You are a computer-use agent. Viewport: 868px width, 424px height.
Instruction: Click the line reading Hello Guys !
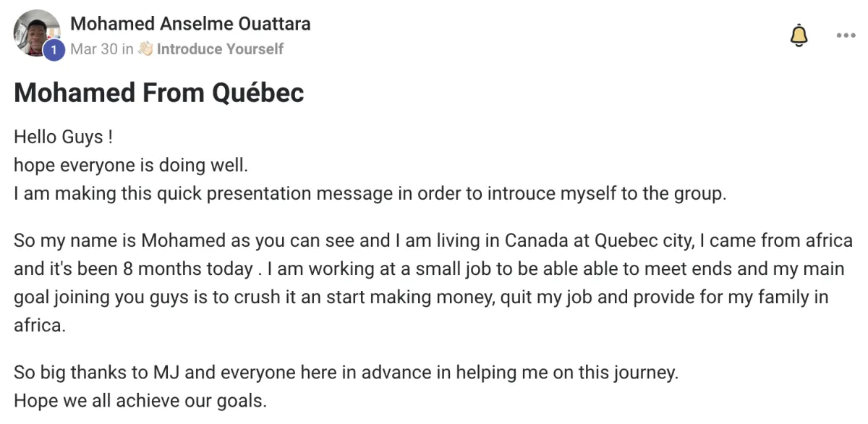pyautogui.click(x=63, y=136)
